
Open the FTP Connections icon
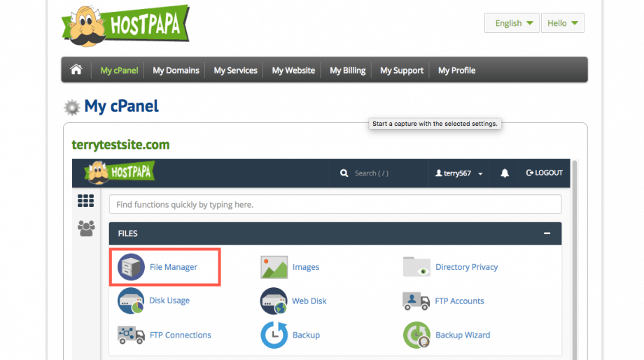coord(131,335)
